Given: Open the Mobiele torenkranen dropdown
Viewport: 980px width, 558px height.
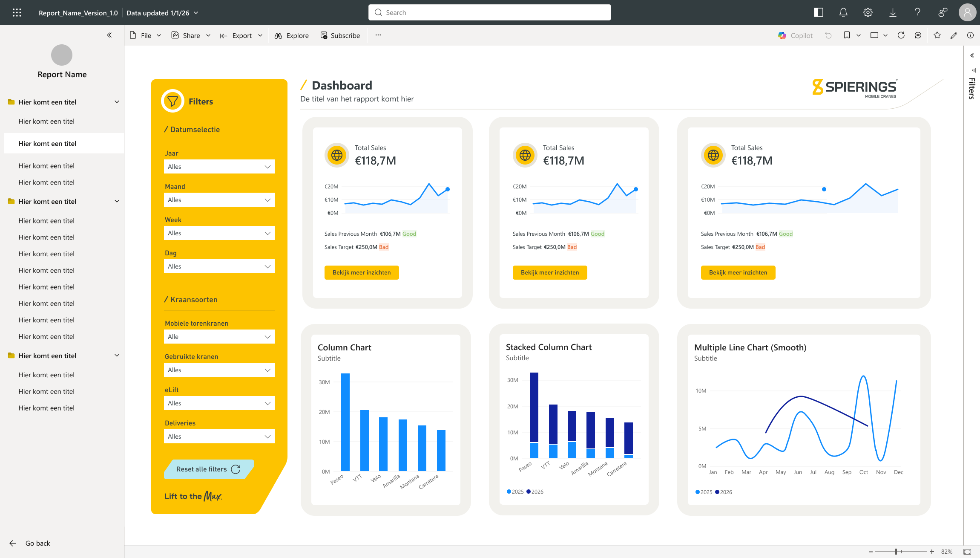Looking at the screenshot, I should [x=219, y=337].
